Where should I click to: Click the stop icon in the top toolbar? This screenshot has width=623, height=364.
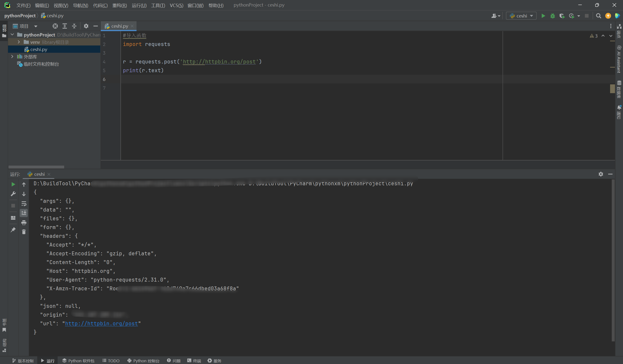pyautogui.click(x=587, y=16)
